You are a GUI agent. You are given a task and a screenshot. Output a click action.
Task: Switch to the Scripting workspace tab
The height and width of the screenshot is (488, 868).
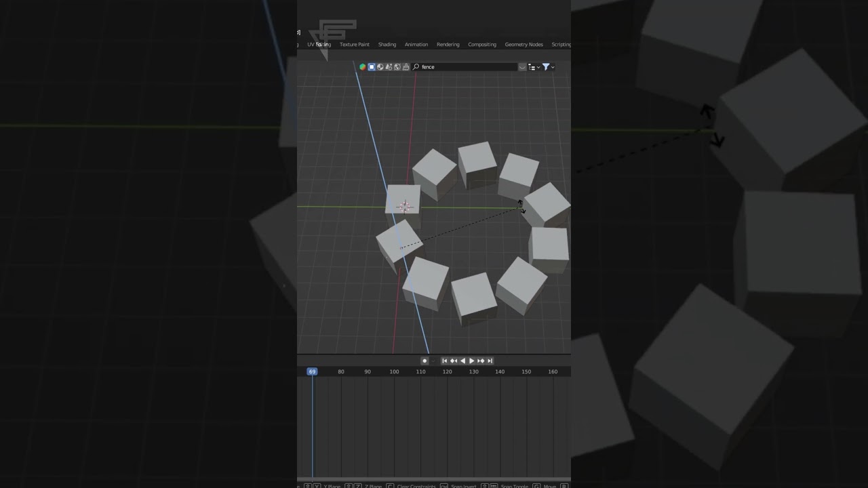coord(561,45)
